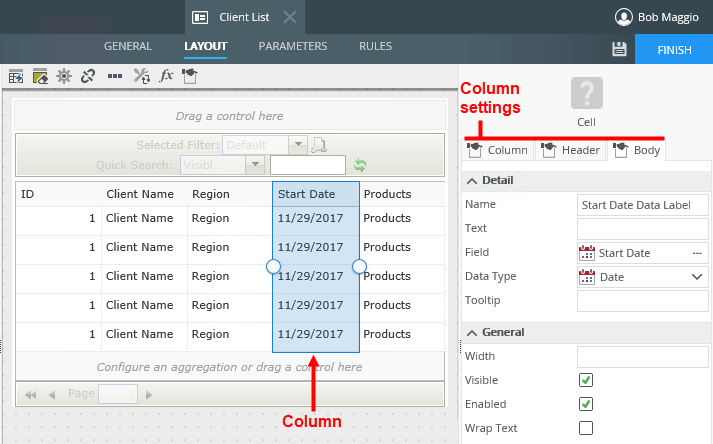Expand the Selected Filter dropdown
This screenshot has width=713, height=444.
click(297, 145)
